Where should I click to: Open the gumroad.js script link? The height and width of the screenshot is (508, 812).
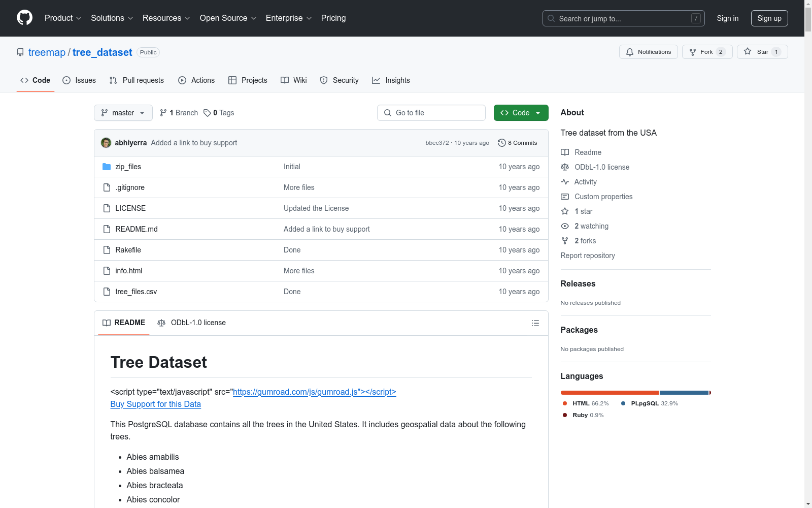[315, 392]
